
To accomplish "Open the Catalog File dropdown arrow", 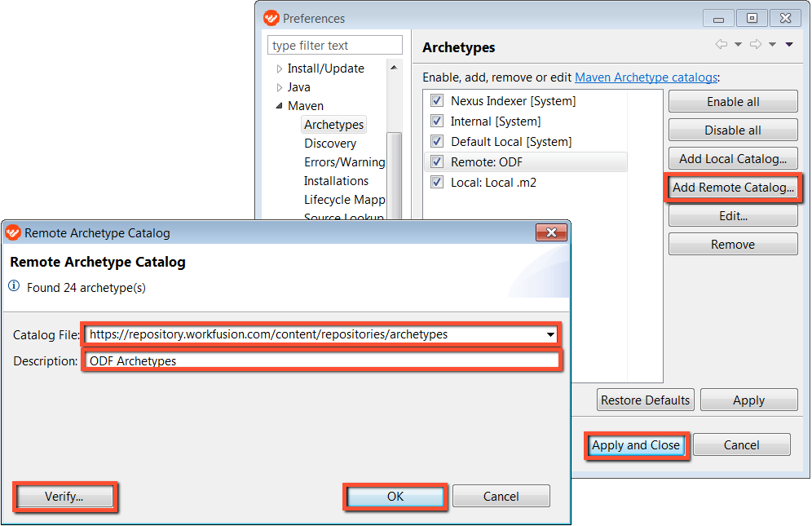I will tap(550, 335).
